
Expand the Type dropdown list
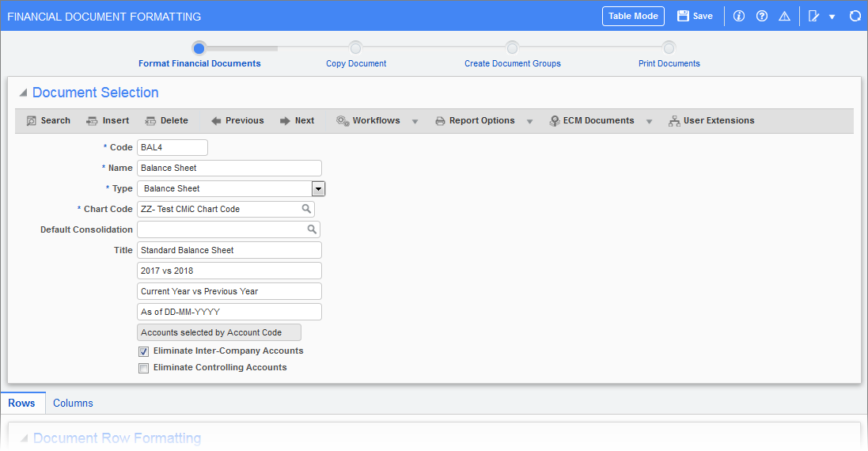pos(318,188)
